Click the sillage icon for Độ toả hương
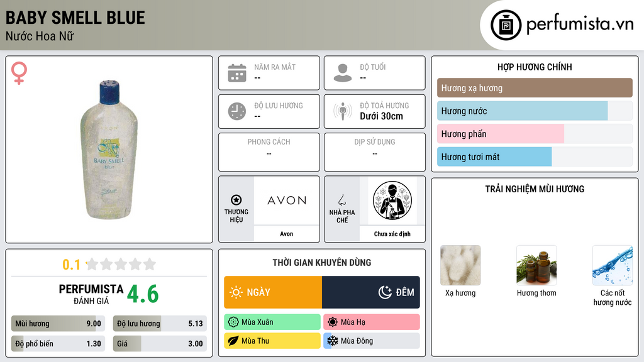 coord(343,111)
